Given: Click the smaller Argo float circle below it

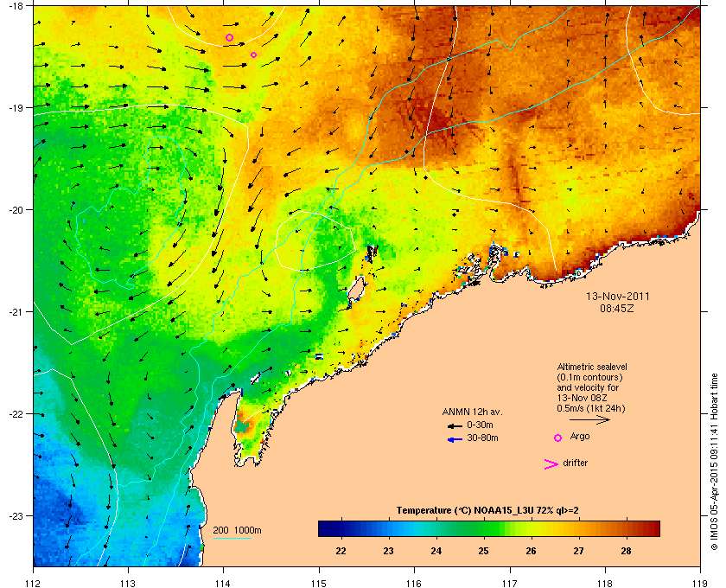Looking at the screenshot, I should pyautogui.click(x=253, y=55).
